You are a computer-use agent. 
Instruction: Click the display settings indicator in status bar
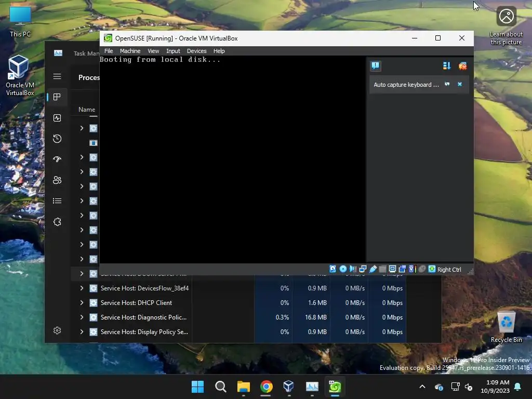tap(392, 269)
